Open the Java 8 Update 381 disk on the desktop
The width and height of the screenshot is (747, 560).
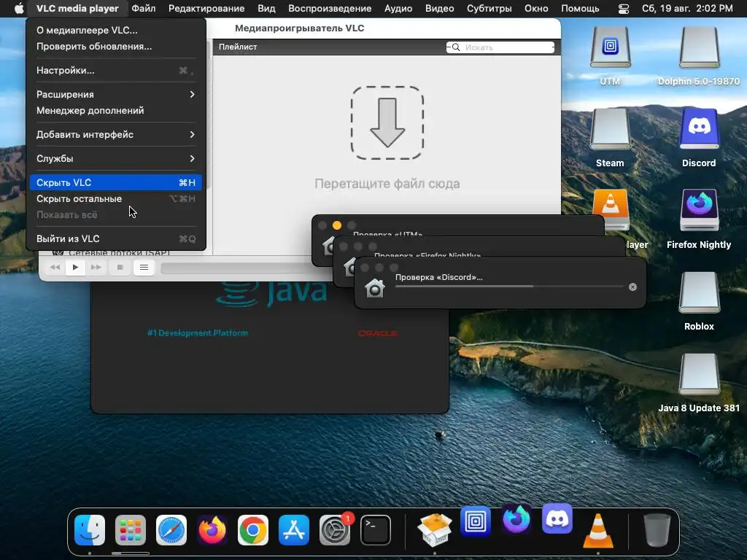(699, 374)
